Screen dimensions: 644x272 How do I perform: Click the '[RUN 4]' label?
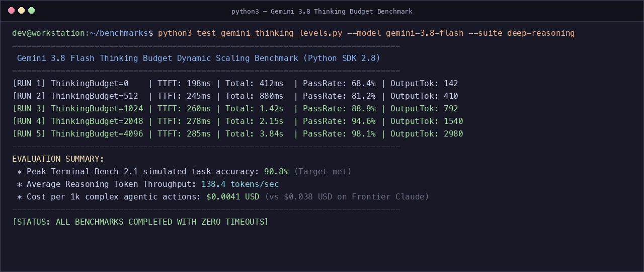29,121
